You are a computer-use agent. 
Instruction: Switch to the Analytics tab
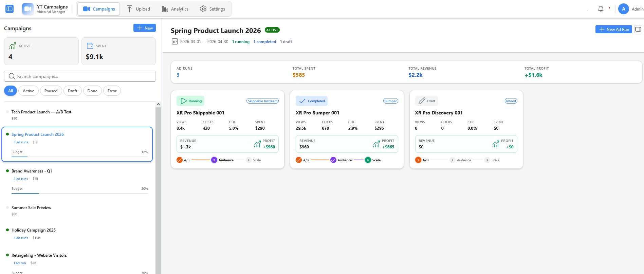[x=175, y=9]
